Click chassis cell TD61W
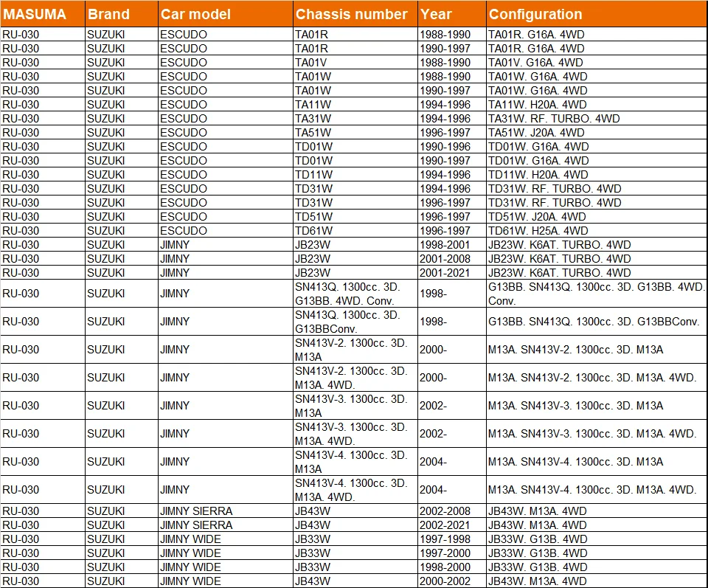 point(355,230)
